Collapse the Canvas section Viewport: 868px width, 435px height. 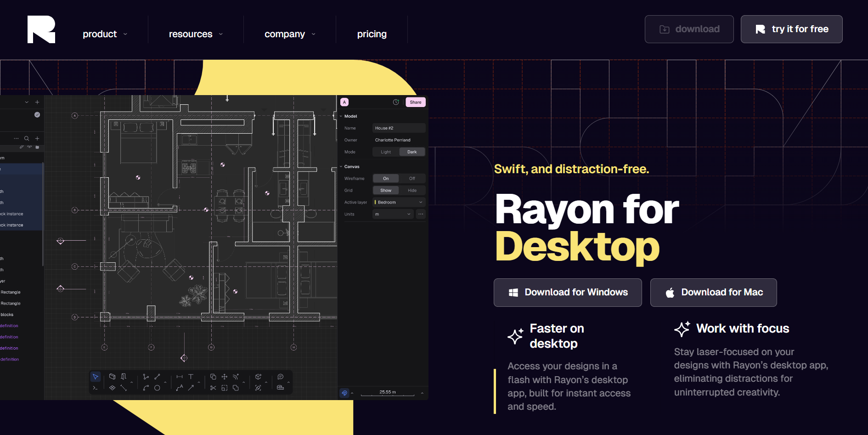coord(341,167)
